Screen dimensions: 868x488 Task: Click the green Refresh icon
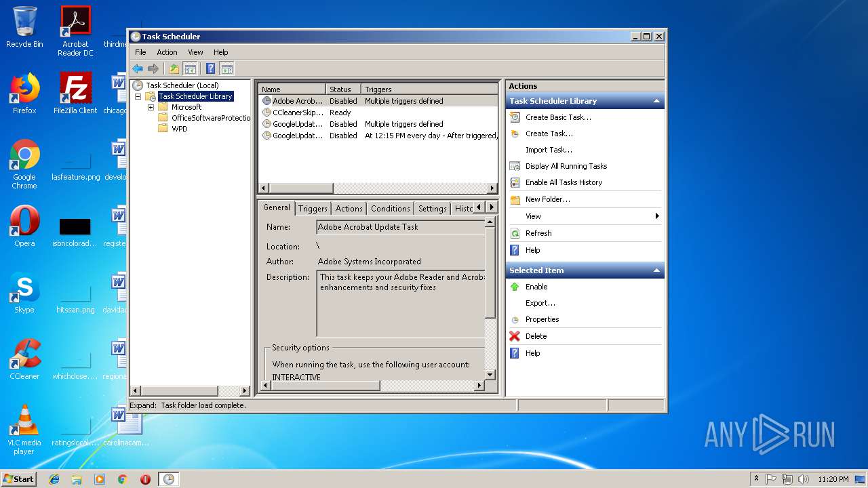pyautogui.click(x=515, y=233)
